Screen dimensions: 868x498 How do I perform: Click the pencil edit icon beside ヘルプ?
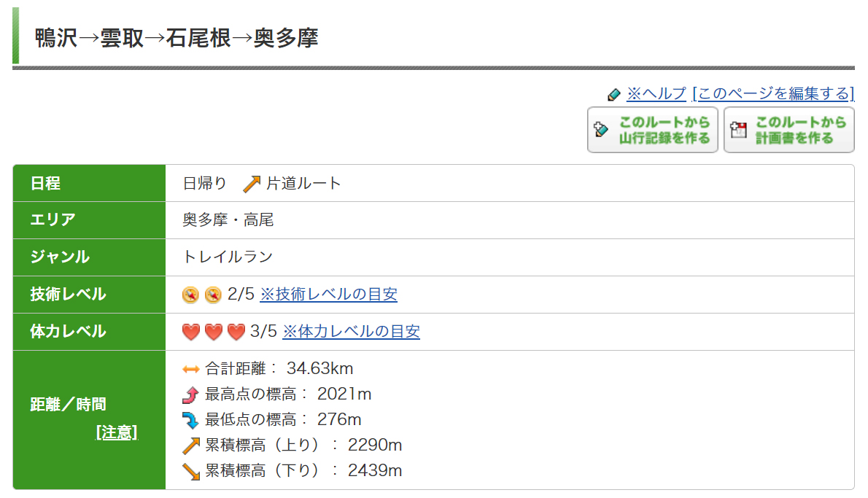click(x=613, y=95)
